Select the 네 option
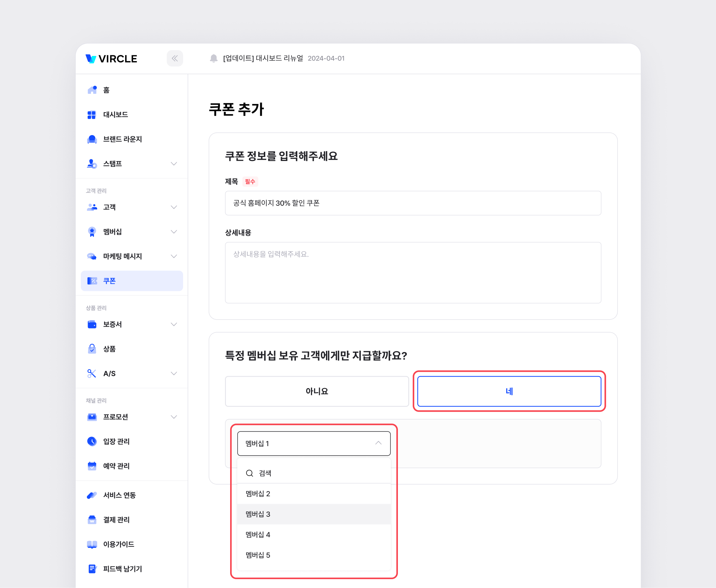 (x=509, y=391)
